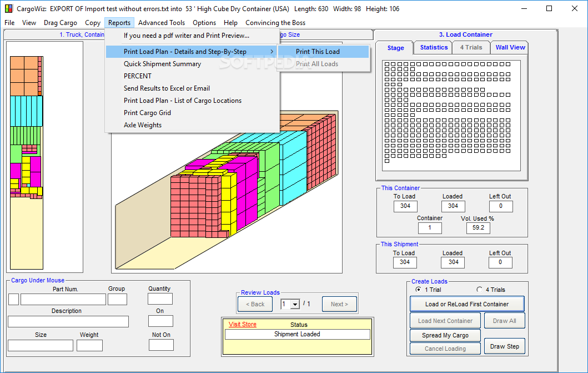Follow the Visit Store link

243,324
